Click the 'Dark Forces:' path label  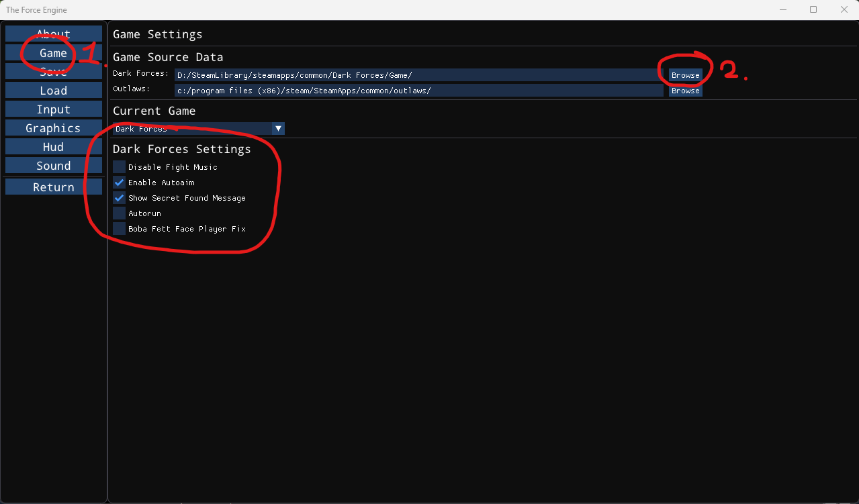(x=140, y=73)
